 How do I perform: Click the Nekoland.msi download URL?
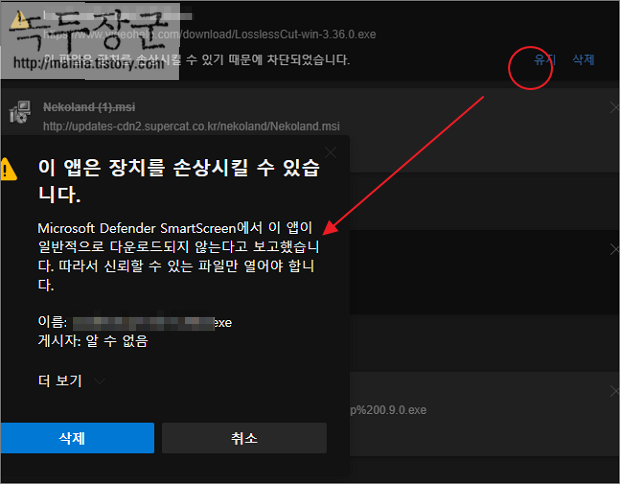pyautogui.click(x=191, y=126)
